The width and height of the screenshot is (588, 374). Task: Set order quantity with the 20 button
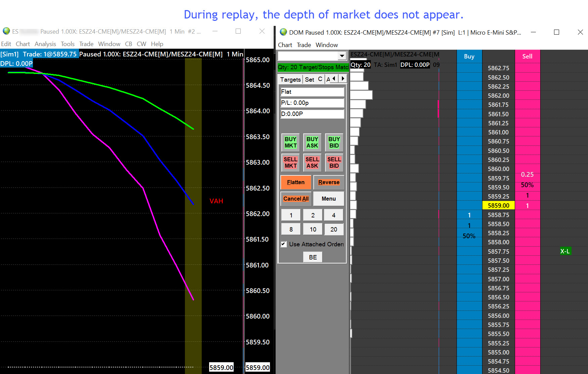tap(334, 229)
